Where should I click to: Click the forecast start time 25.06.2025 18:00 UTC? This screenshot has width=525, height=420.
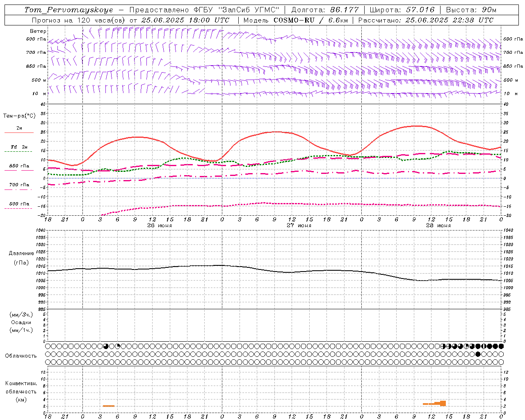click(185, 20)
